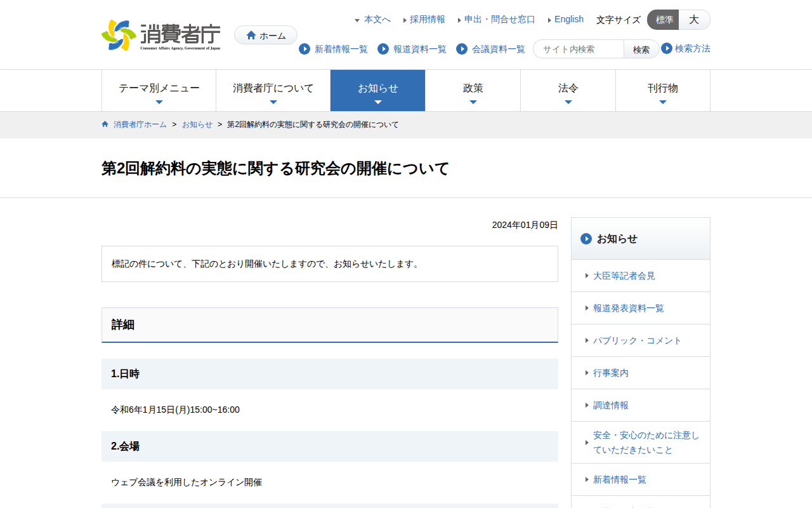Set font size to 標準
812x508 pixels.
[x=664, y=20]
